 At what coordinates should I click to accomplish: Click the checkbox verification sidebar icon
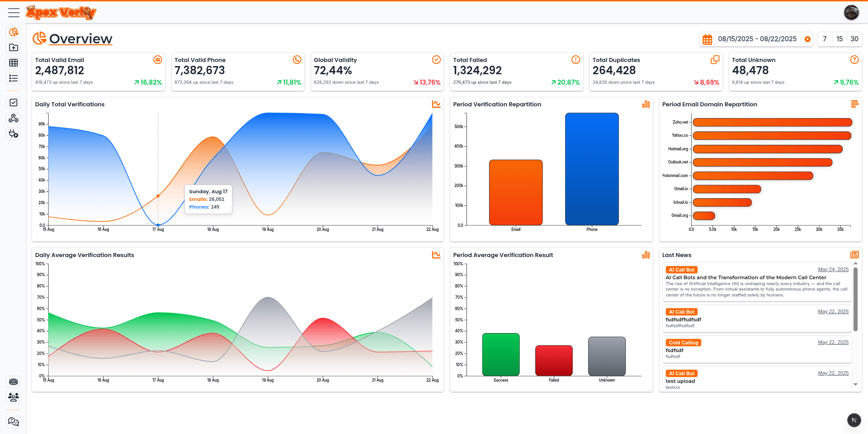14,103
